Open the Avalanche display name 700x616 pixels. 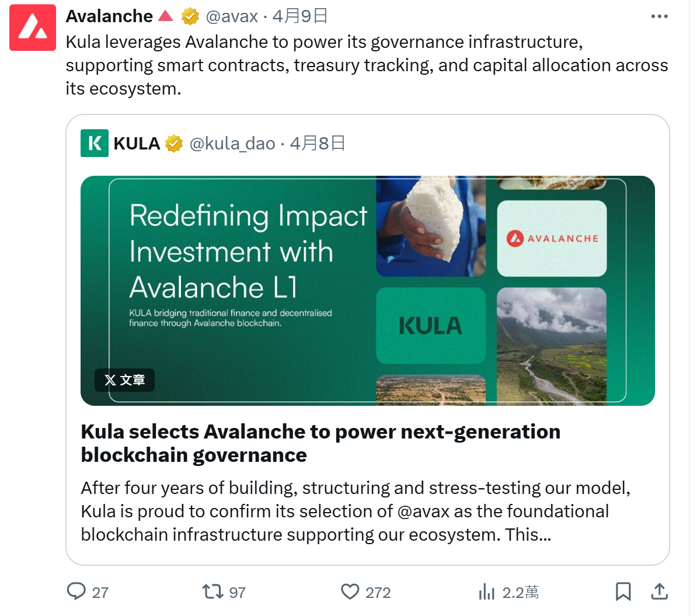[x=109, y=16]
